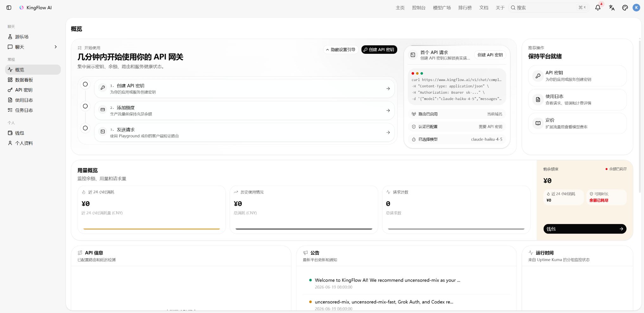Screen dimensions: 644x313
Task: Click the notification badge count 4
Action: [601, 4]
